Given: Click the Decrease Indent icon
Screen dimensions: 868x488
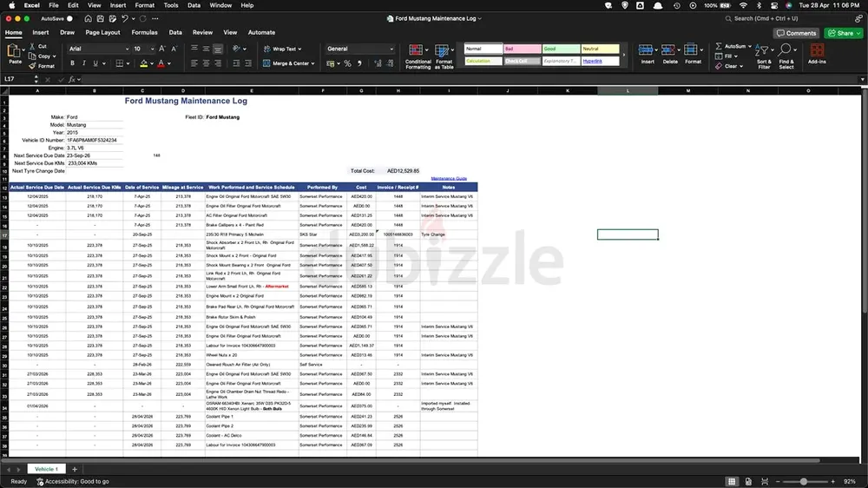Looking at the screenshot, I should coord(236,63).
